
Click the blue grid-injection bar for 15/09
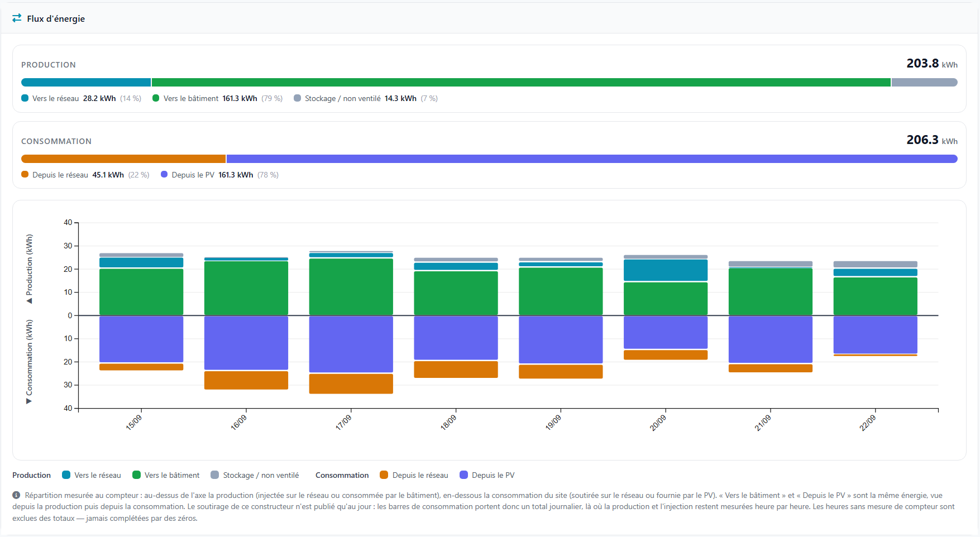point(141,262)
